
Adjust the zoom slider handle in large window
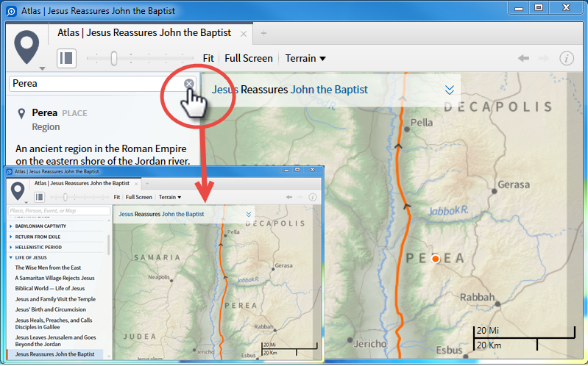(x=113, y=59)
